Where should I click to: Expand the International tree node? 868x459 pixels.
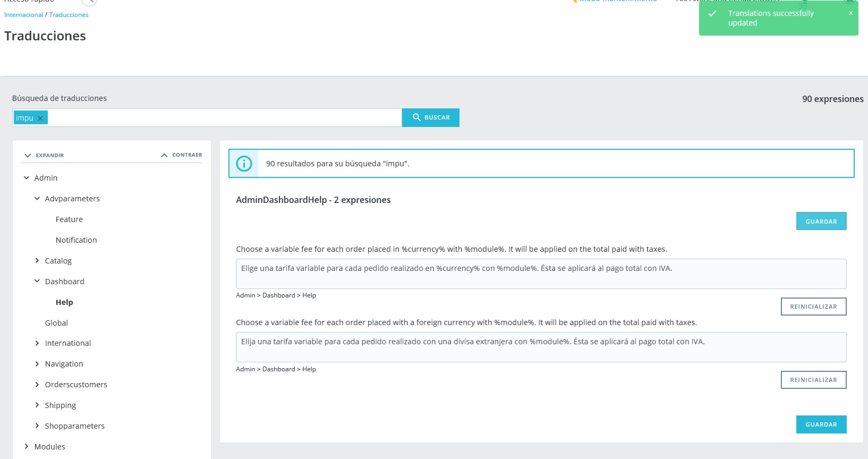pos(37,343)
